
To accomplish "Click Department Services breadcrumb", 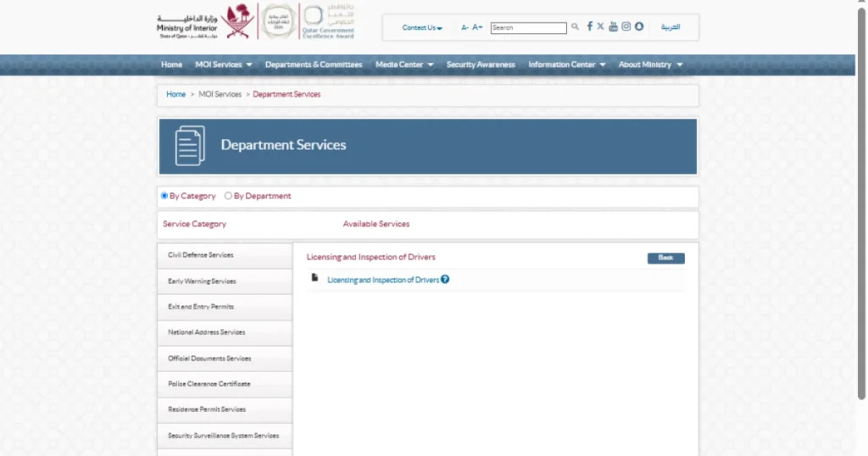I will click(287, 94).
